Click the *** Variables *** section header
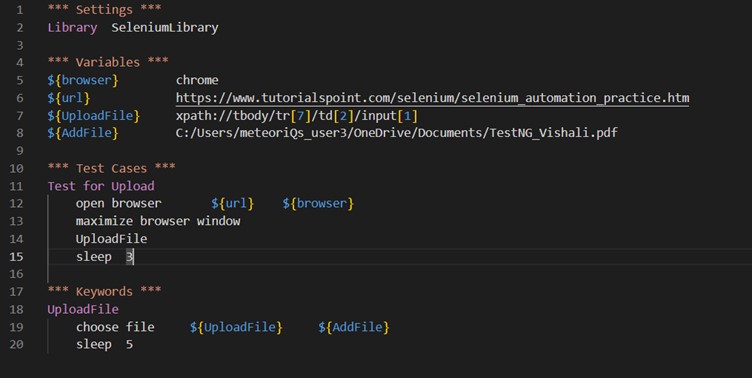Image resolution: width=752 pixels, height=378 pixels. pyautogui.click(x=108, y=62)
